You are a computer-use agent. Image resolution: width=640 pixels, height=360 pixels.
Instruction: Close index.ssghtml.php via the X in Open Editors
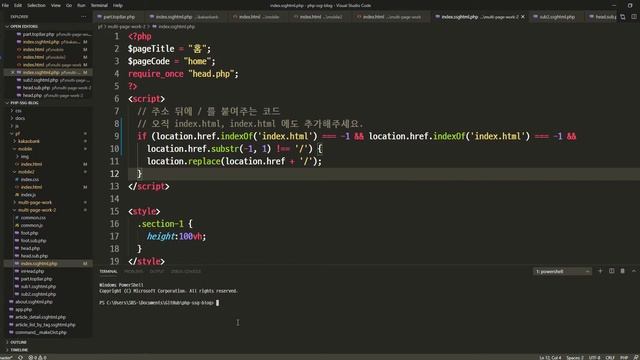[13, 72]
